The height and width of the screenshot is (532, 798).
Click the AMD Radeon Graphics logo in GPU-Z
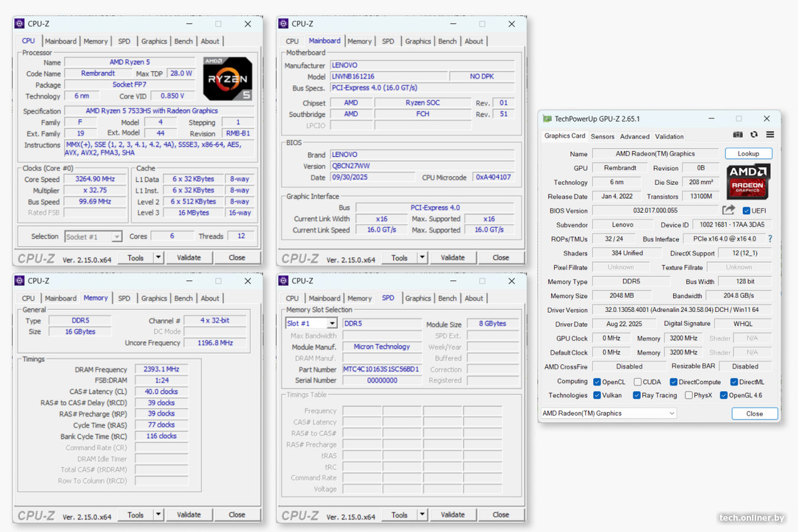pyautogui.click(x=747, y=180)
